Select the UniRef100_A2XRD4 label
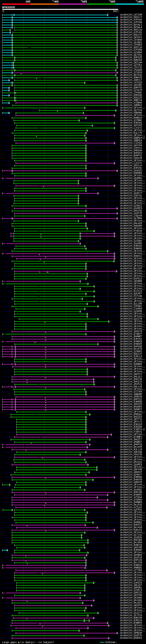Screen dimensions: 146x644 point(131,53)
